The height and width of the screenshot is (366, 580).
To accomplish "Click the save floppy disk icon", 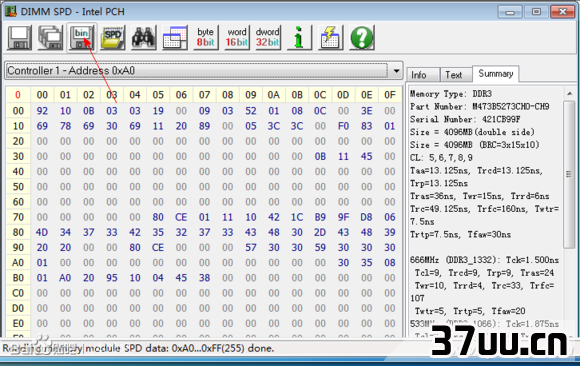I will point(19,37).
